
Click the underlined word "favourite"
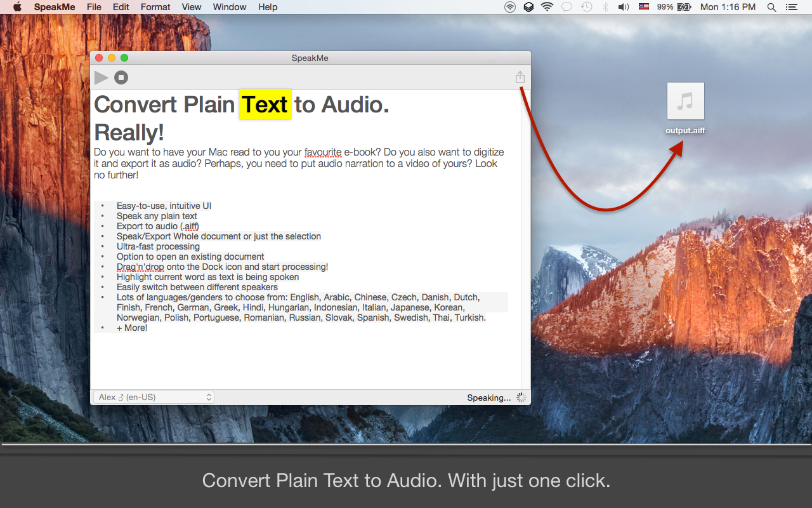point(323,152)
